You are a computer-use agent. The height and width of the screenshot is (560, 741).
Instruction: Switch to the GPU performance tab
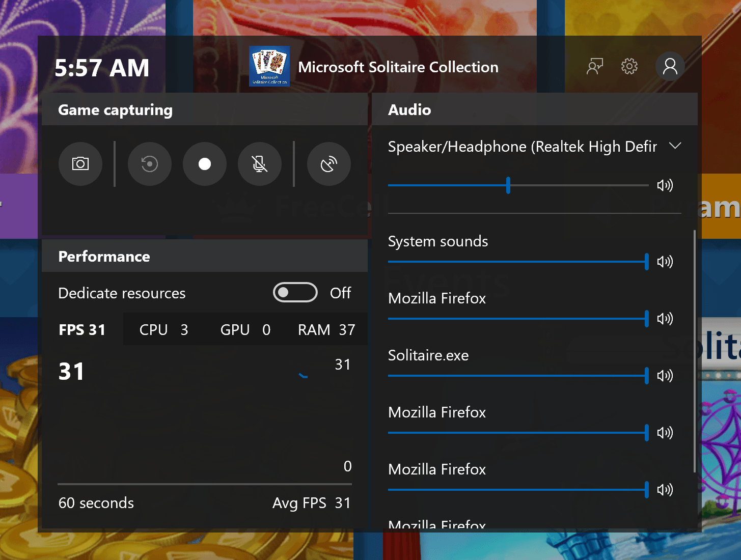pos(245,330)
